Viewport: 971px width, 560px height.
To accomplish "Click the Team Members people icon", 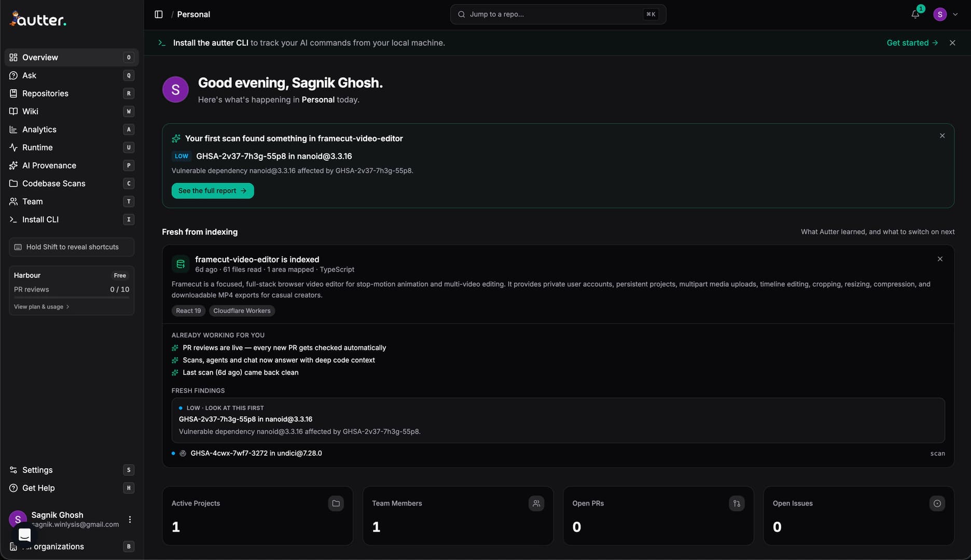I will pos(536,503).
